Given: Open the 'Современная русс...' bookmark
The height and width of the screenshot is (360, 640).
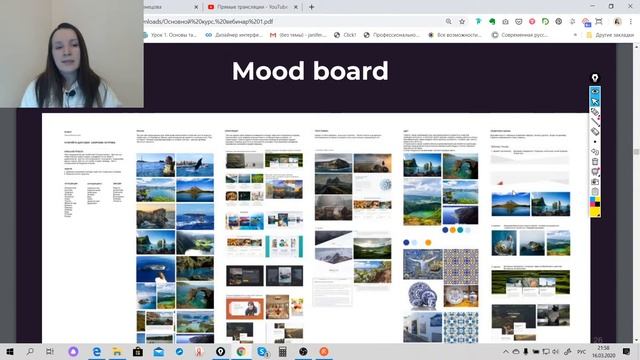Looking at the screenshot, I should 520,35.
